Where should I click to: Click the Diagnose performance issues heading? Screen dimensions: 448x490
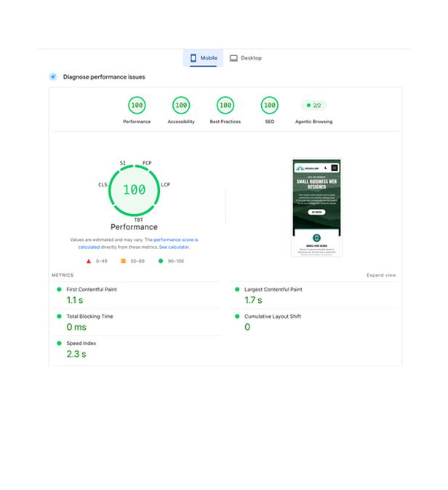click(x=104, y=77)
